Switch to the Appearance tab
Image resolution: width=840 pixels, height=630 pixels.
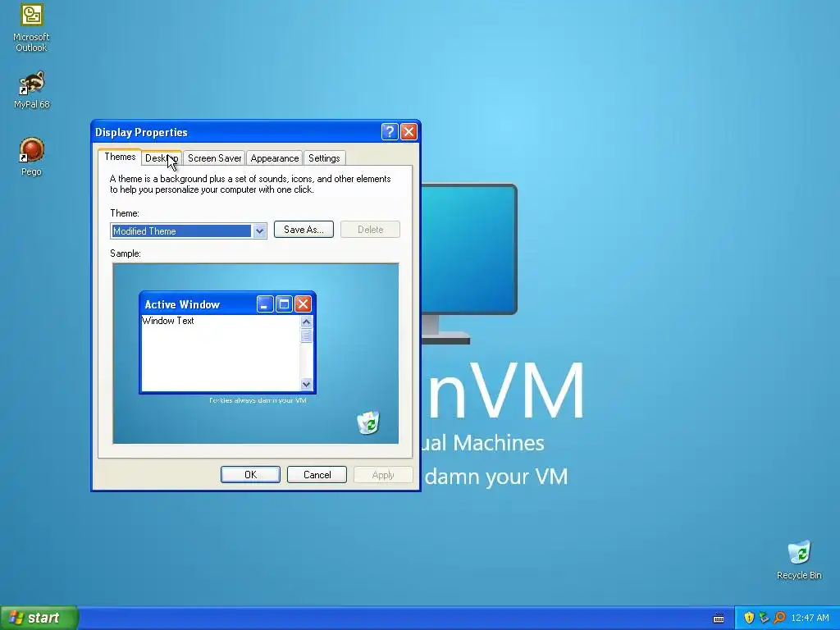(274, 158)
